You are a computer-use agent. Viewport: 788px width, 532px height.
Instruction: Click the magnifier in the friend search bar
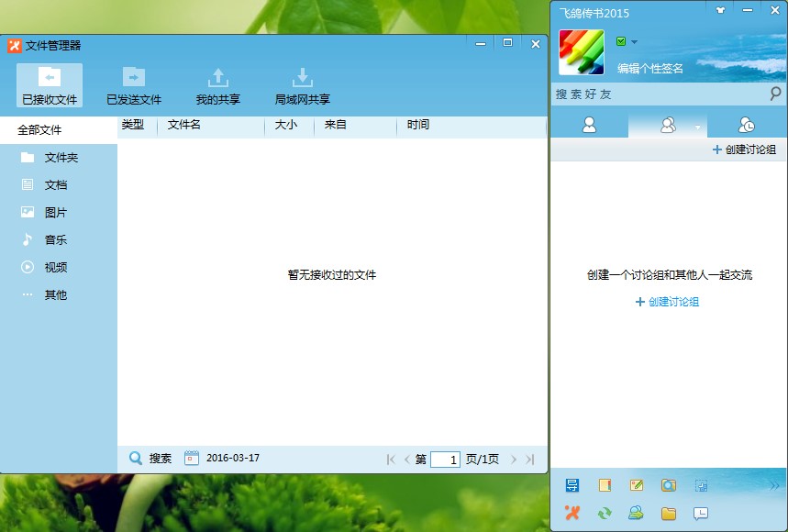tap(775, 94)
